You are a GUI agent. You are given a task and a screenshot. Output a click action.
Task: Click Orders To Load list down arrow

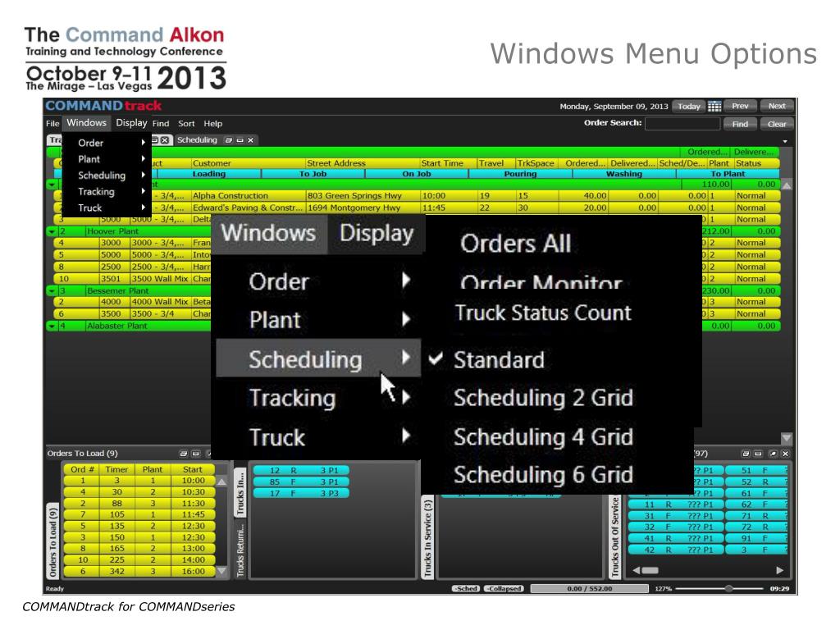(221, 571)
